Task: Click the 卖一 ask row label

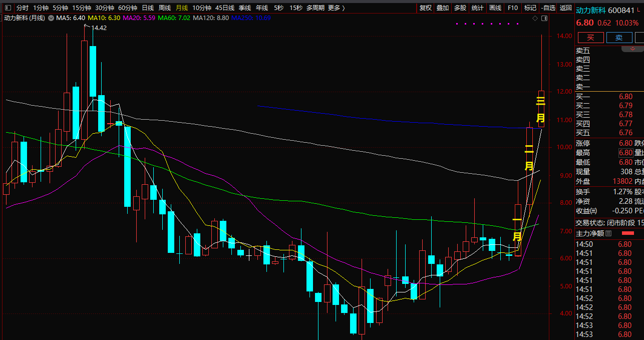Action: pyautogui.click(x=583, y=87)
